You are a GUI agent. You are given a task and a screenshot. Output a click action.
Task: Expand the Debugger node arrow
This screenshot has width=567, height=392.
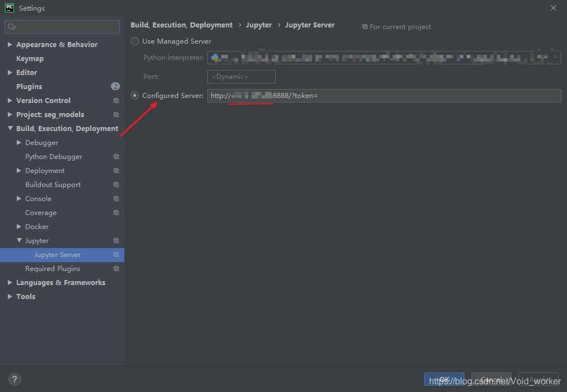(x=19, y=142)
